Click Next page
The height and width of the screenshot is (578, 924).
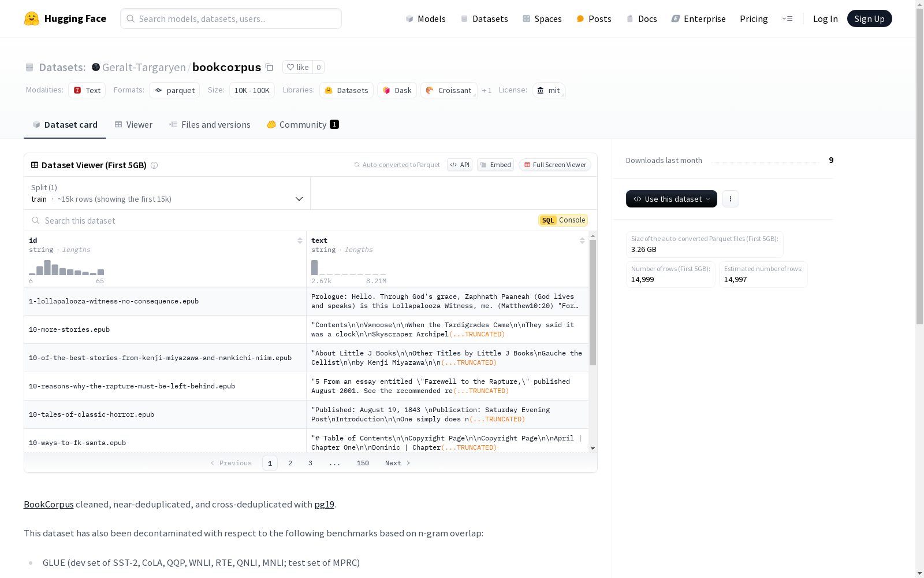398,463
